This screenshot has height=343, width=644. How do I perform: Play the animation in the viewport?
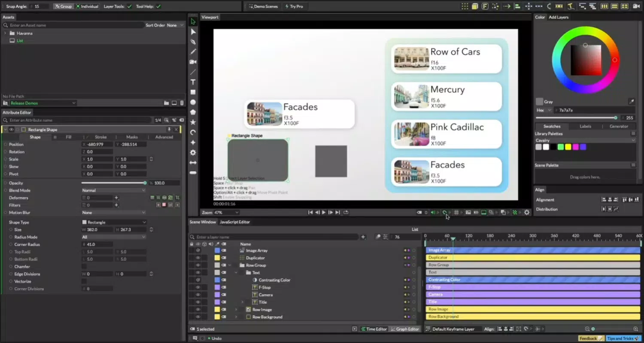pyautogui.click(x=324, y=212)
